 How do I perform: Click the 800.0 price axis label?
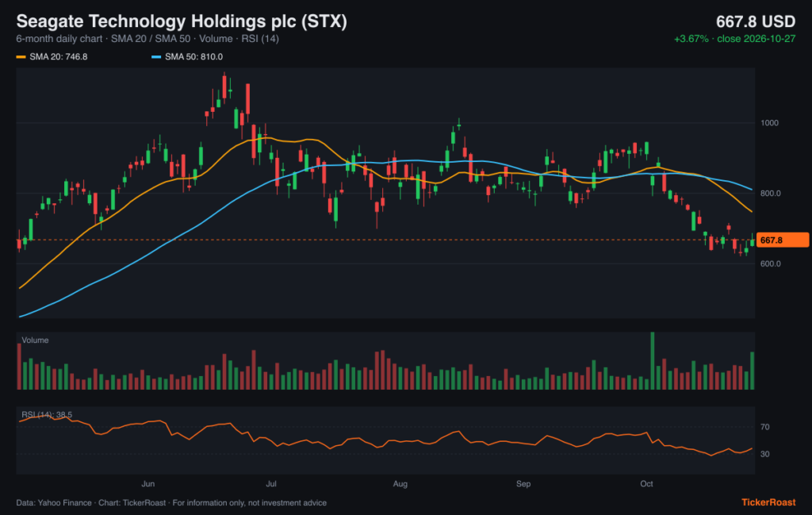(770, 194)
